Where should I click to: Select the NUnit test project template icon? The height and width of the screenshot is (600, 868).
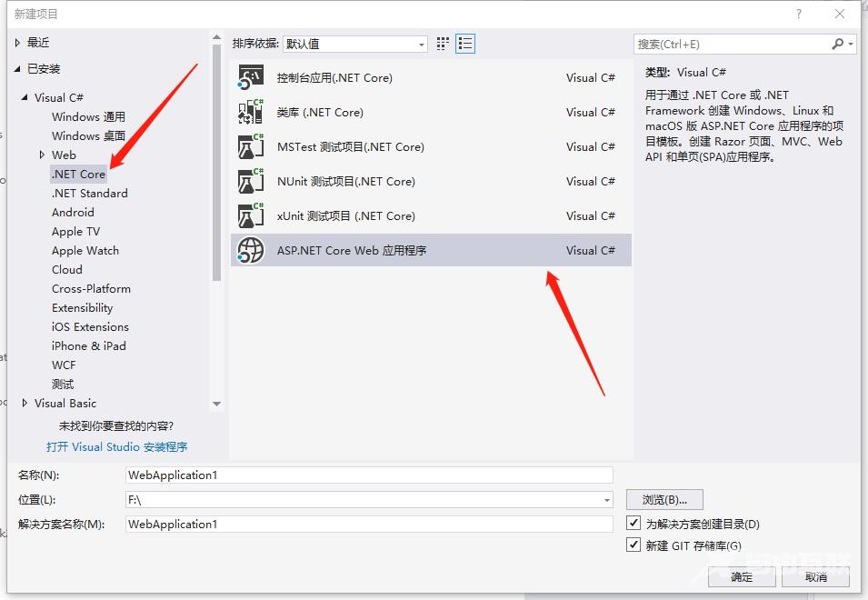tap(251, 181)
